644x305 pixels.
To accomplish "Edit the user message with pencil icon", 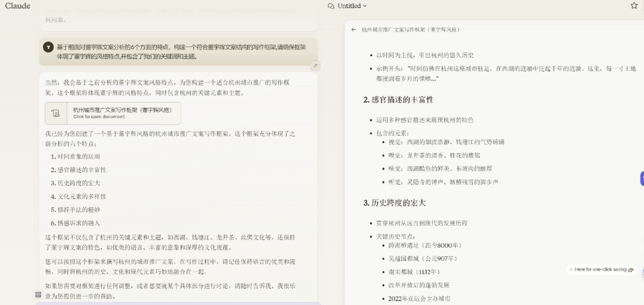I will (315, 66).
